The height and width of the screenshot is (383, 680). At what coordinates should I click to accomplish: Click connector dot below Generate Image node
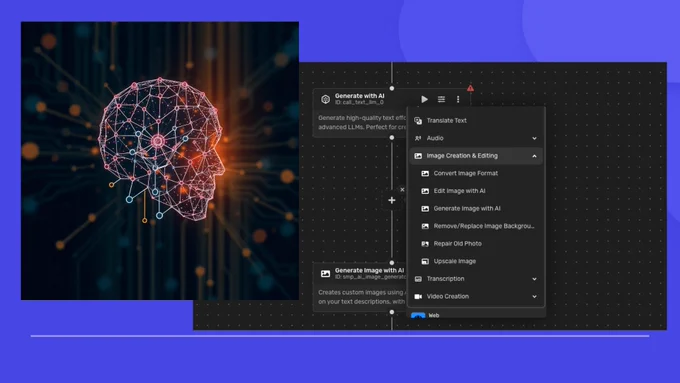tap(392, 312)
